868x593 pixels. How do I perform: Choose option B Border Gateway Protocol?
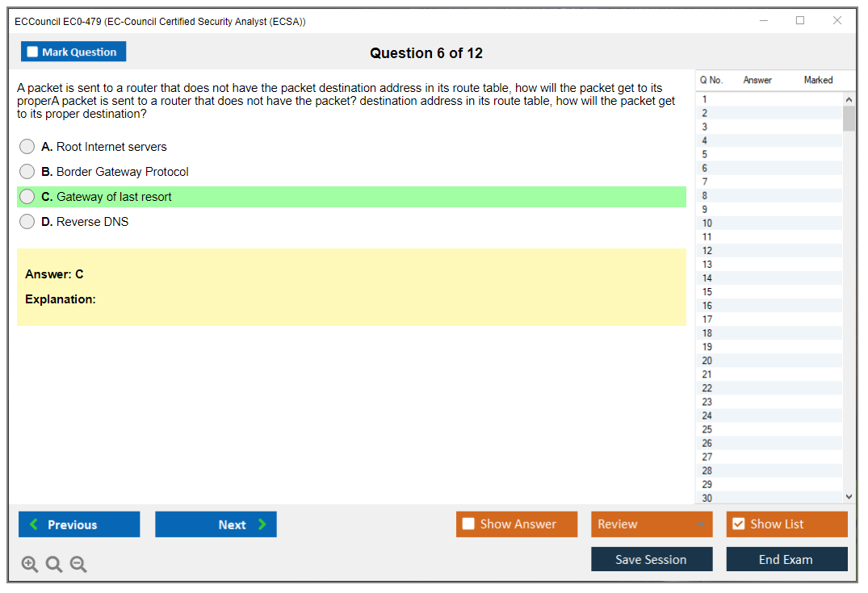pyautogui.click(x=27, y=172)
